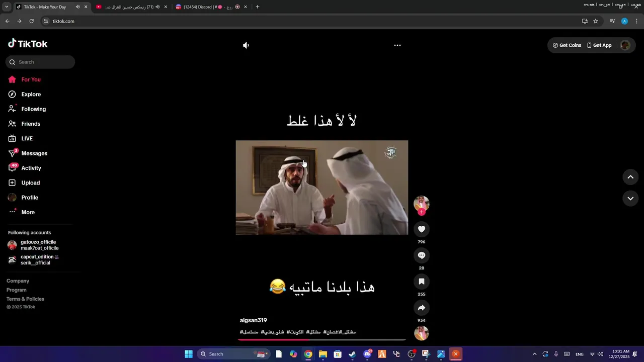Image resolution: width=644 pixels, height=362 pixels.
Task: Open the Windows Start menu
Action: coord(189,354)
